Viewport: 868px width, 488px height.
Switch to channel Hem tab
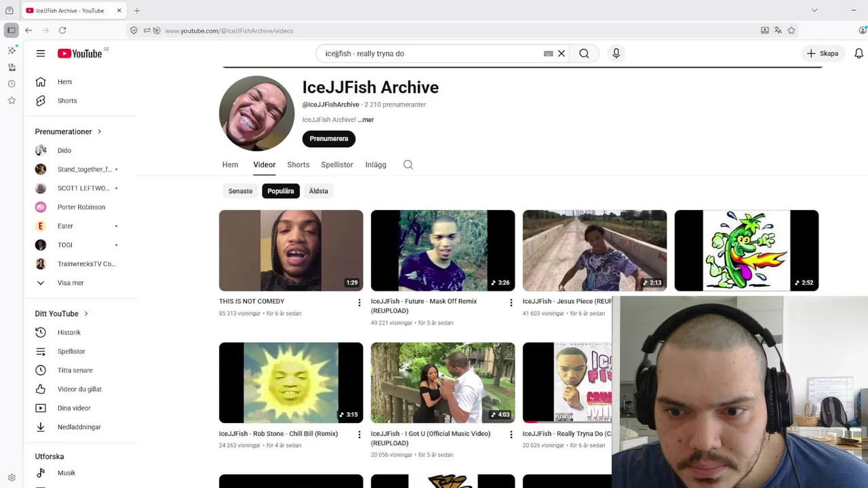click(x=231, y=165)
